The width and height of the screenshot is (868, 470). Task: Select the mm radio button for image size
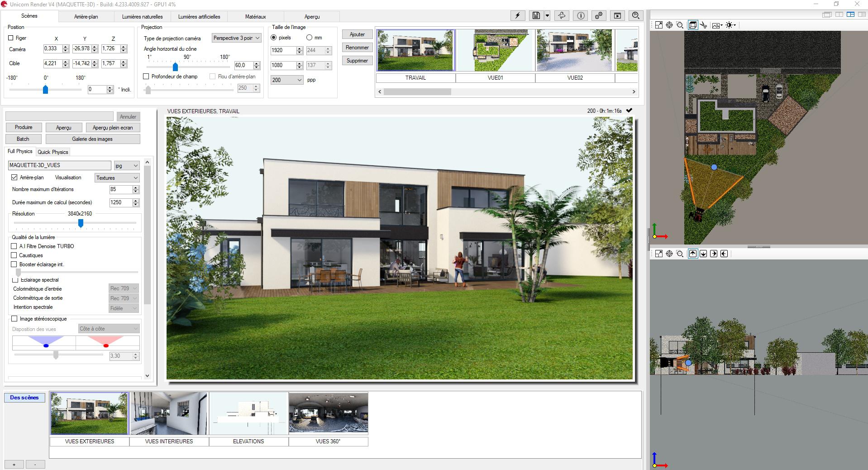pos(310,38)
